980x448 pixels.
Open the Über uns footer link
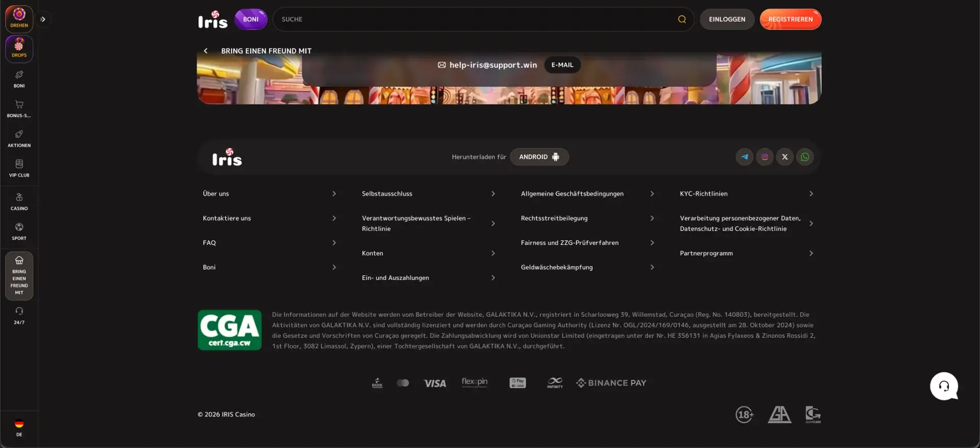[269, 194]
